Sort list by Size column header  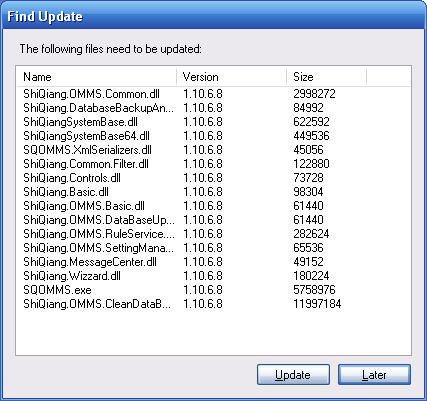[x=326, y=77]
